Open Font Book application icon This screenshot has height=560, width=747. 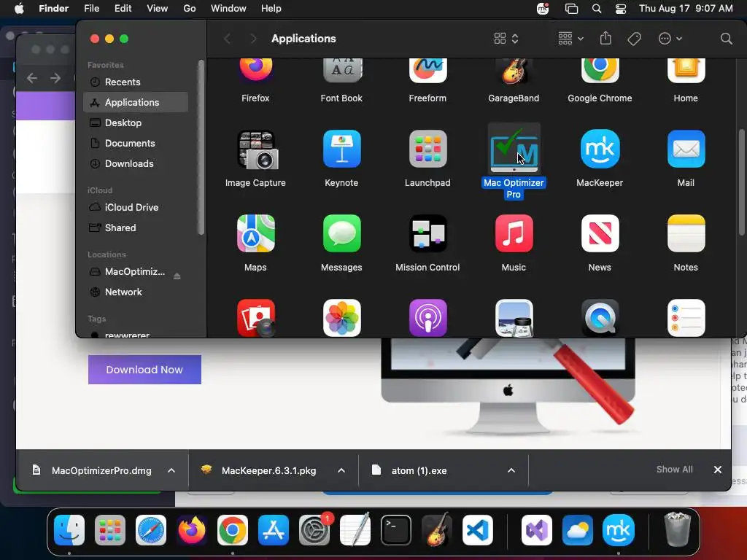341,71
